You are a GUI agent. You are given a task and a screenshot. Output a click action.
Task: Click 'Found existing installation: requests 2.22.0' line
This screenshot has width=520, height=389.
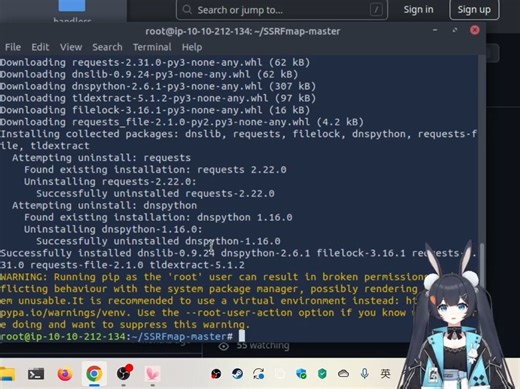[x=155, y=170]
